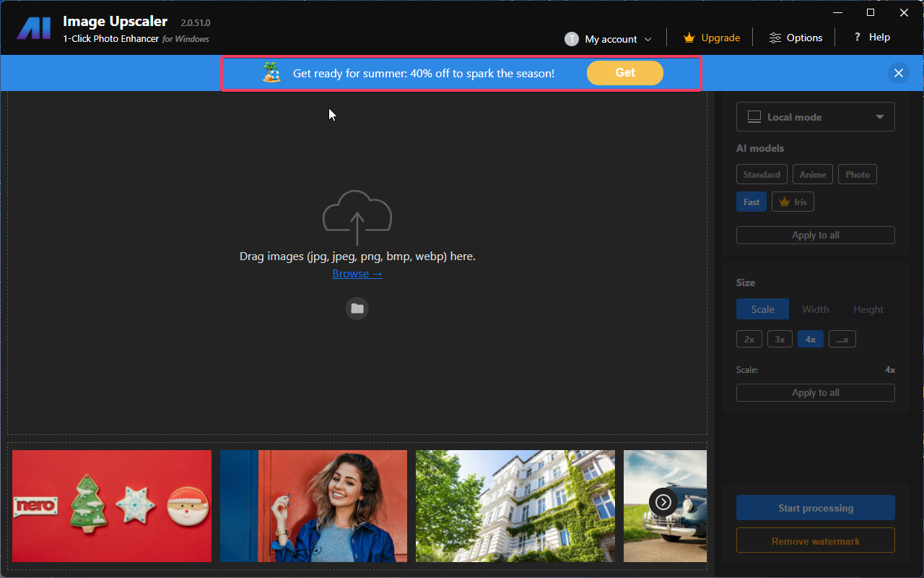
Task: Click the cloud upload icon
Action: (357, 217)
